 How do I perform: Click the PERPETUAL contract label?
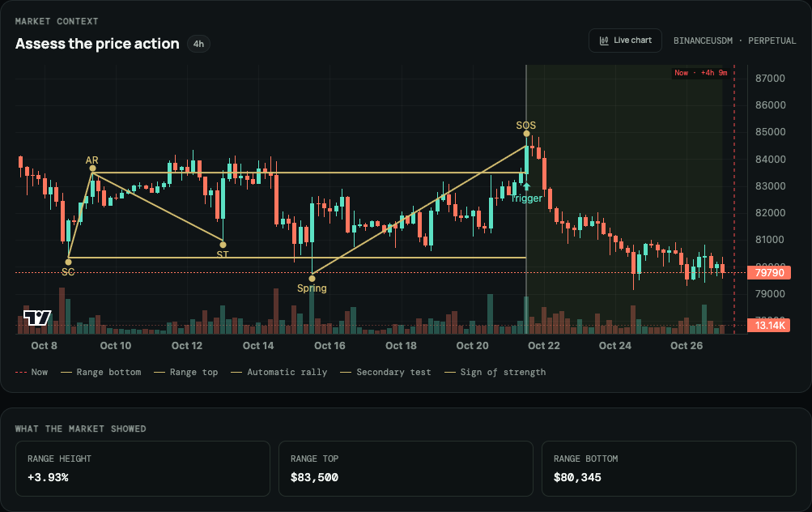coord(772,41)
